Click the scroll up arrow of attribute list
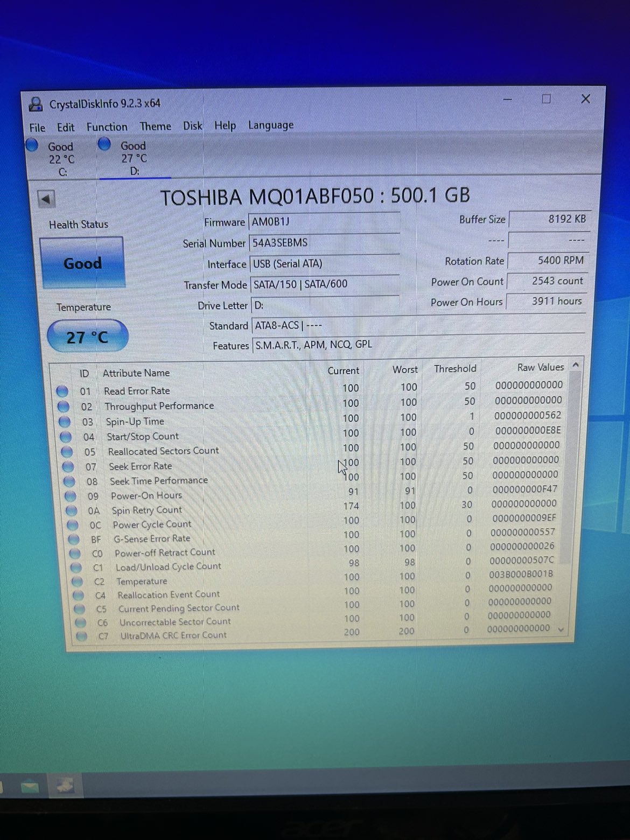Screen dimensions: 630x840 click(576, 366)
